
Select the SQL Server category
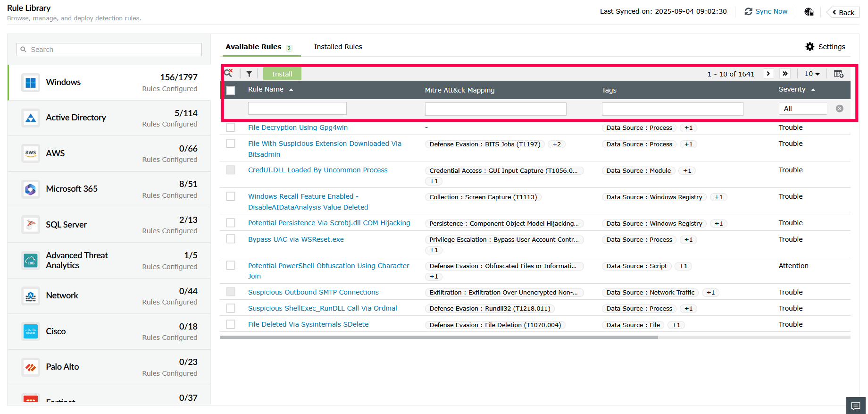click(x=109, y=225)
